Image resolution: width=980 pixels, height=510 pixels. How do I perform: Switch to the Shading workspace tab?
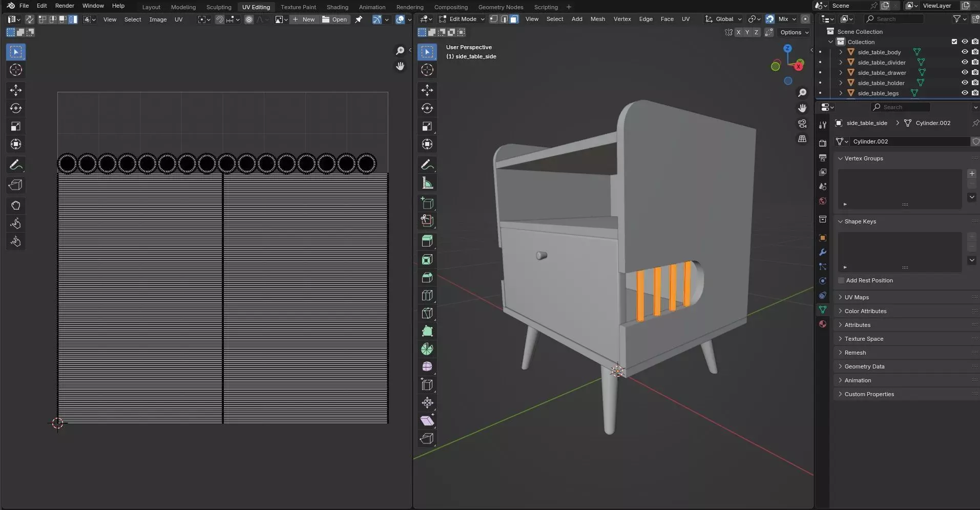click(x=337, y=7)
